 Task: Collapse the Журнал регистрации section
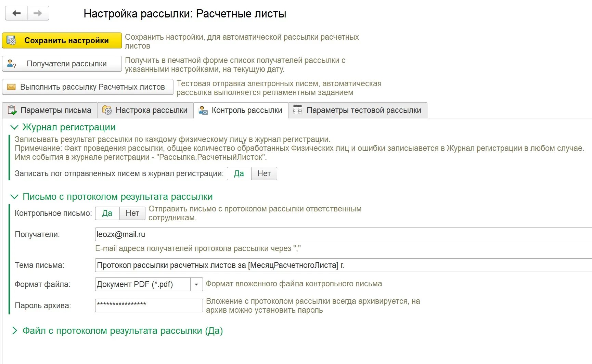(x=14, y=127)
